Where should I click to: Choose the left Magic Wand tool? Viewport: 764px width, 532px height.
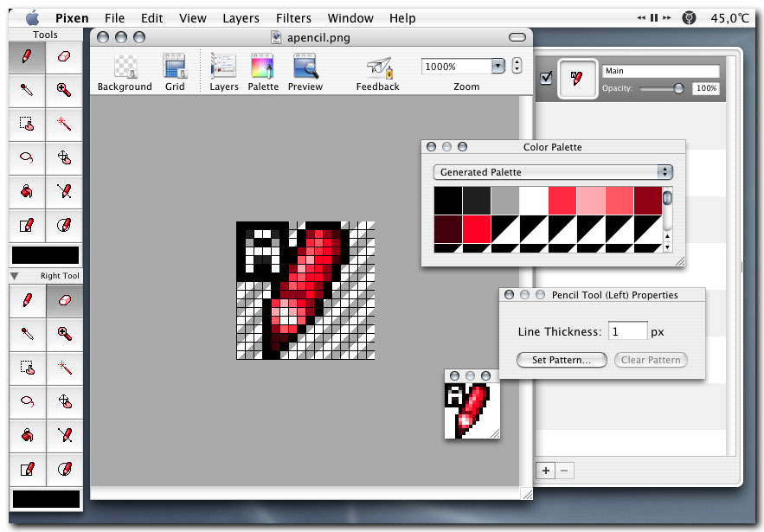pyautogui.click(x=64, y=124)
